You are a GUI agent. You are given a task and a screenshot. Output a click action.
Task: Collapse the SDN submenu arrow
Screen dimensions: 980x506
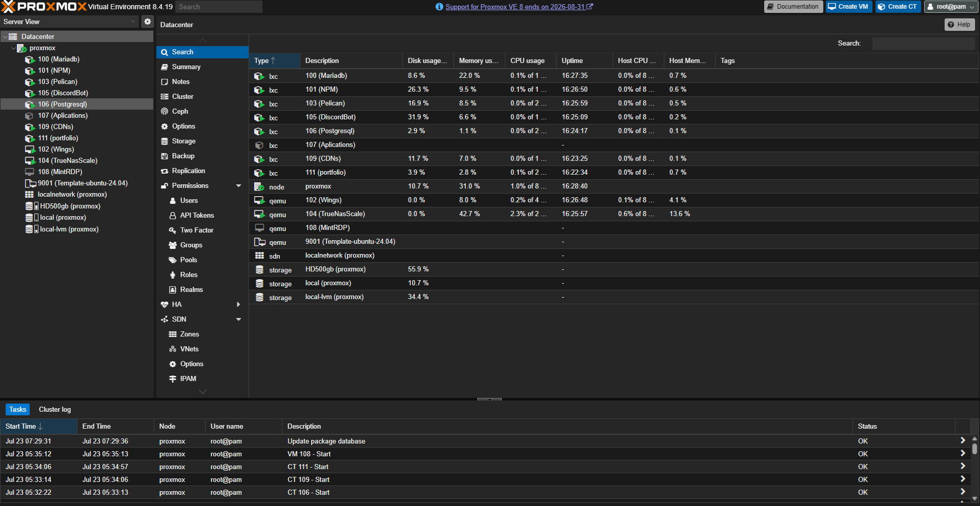pos(238,320)
